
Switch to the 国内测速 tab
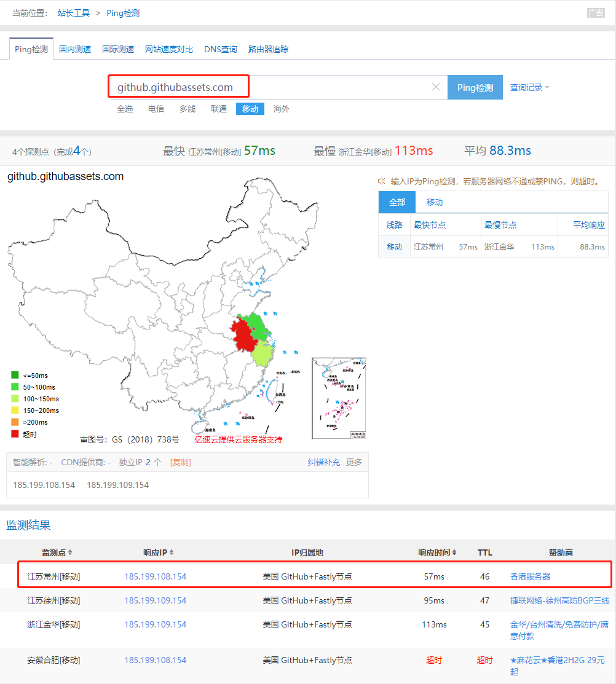point(75,49)
